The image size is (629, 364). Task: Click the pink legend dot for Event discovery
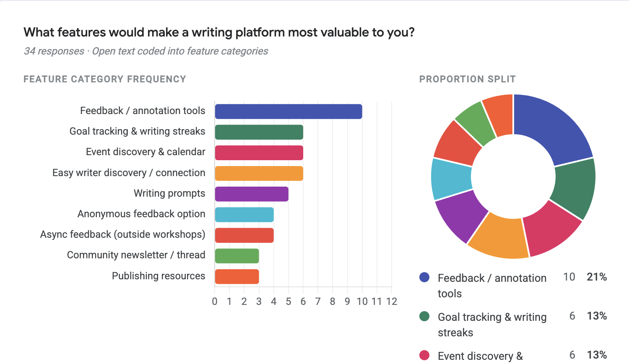pyautogui.click(x=424, y=355)
